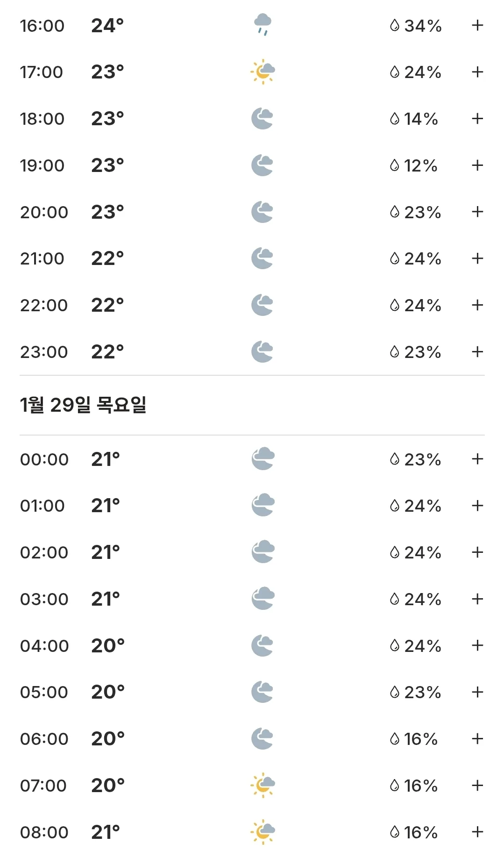Open the plus for 00:00

pyautogui.click(x=477, y=459)
